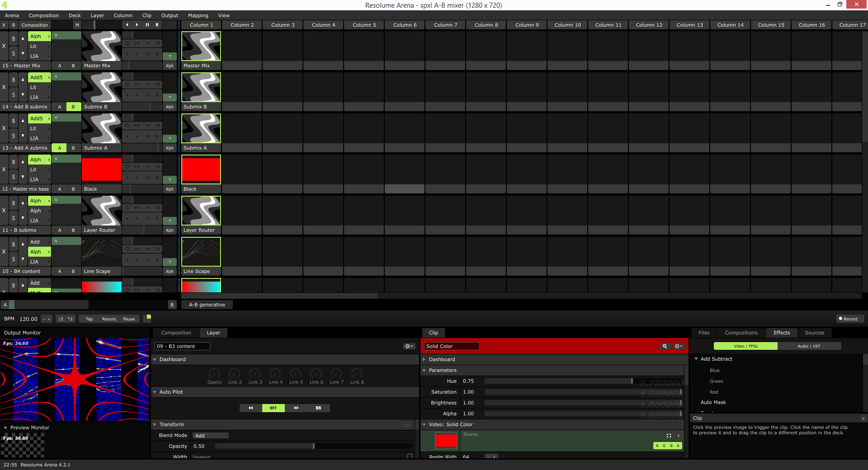Click the Tap tempo button
Image resolution: width=868 pixels, height=470 pixels.
tap(89, 319)
